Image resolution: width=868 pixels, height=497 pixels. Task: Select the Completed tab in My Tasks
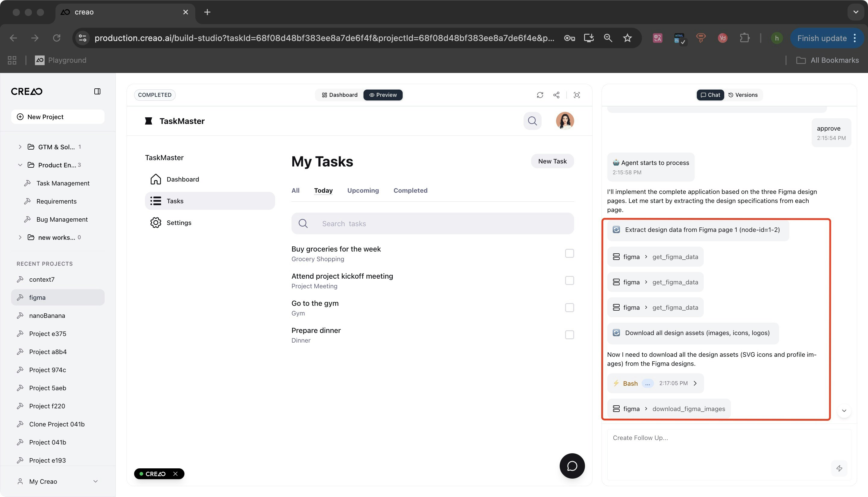410,190
